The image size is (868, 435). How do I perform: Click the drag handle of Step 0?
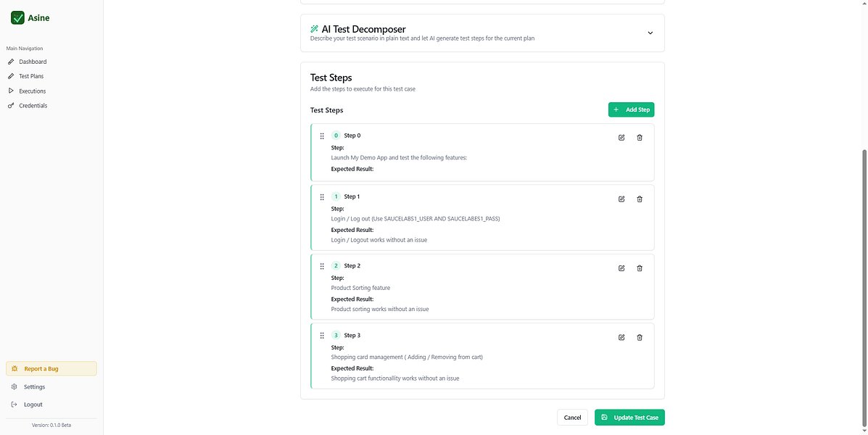coord(322,136)
